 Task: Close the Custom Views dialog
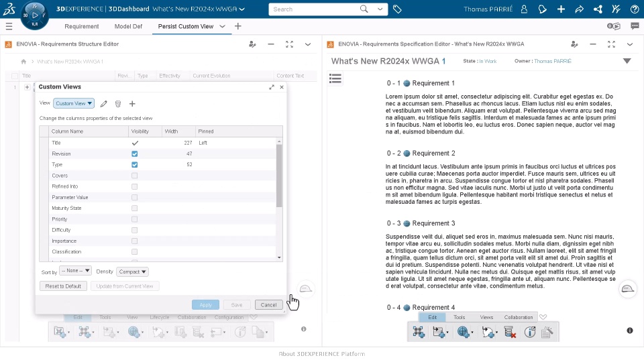pyautogui.click(x=282, y=87)
